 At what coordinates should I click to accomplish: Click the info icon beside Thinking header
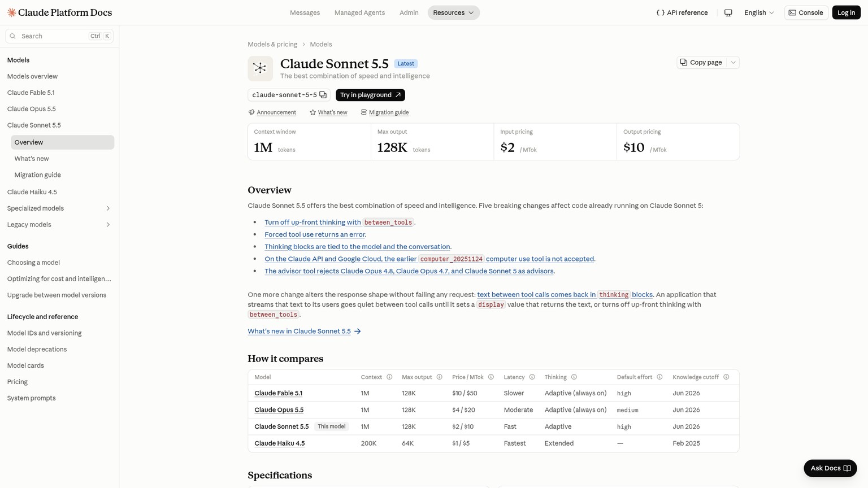pyautogui.click(x=574, y=377)
